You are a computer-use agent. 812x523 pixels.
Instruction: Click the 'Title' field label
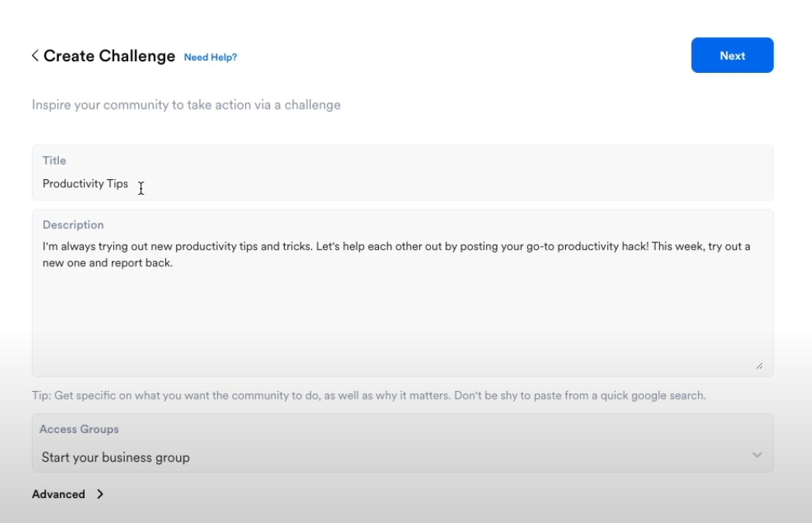coord(54,161)
